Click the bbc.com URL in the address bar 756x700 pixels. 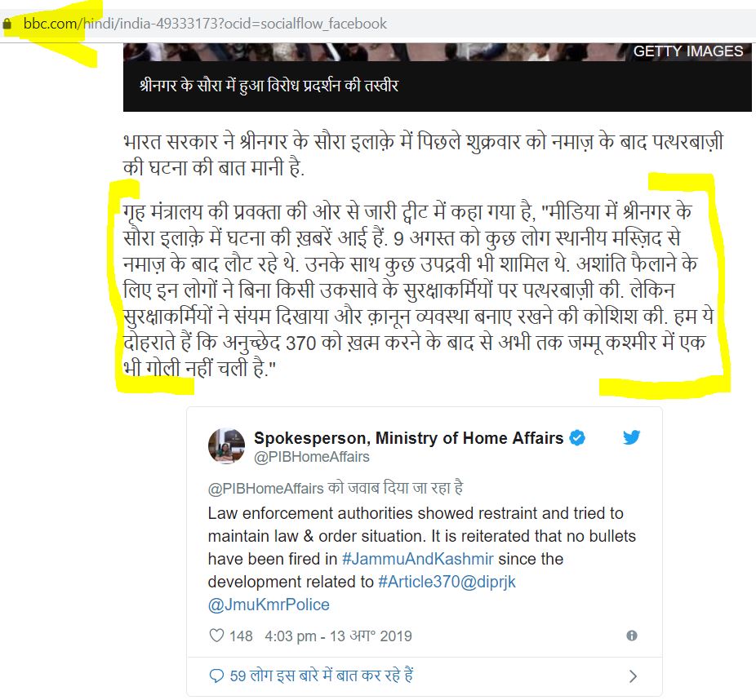point(205,24)
